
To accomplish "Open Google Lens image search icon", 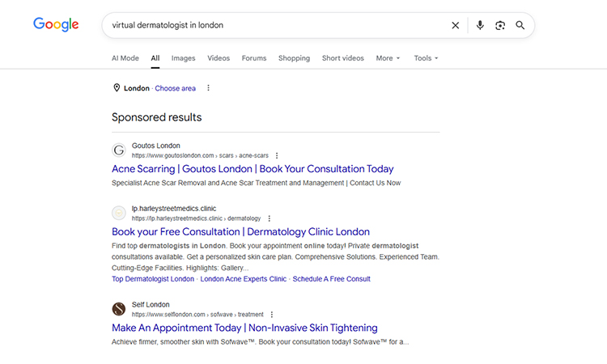I will [x=500, y=26].
